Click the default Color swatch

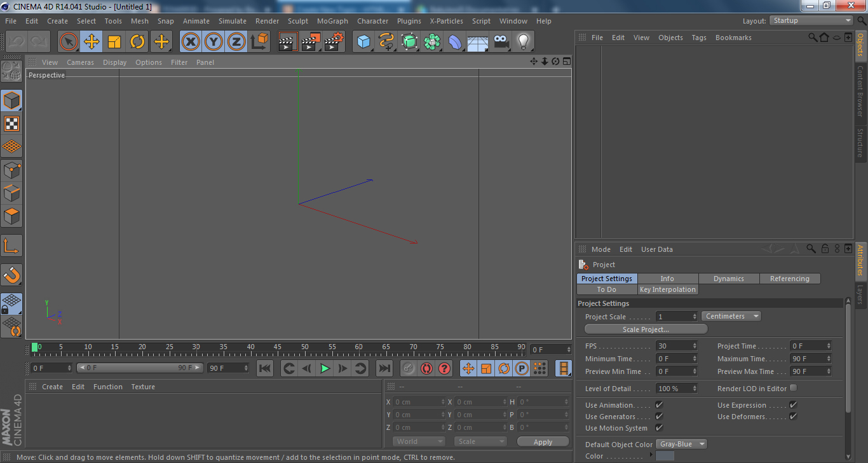(665, 455)
